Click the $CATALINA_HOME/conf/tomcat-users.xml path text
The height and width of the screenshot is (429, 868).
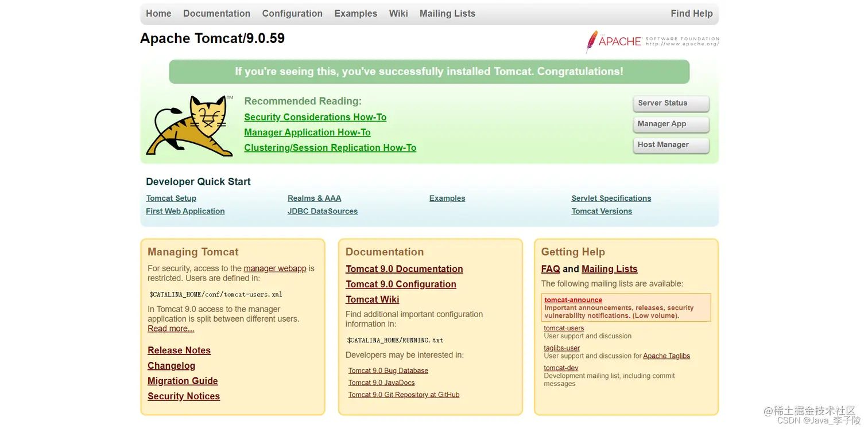tap(215, 295)
